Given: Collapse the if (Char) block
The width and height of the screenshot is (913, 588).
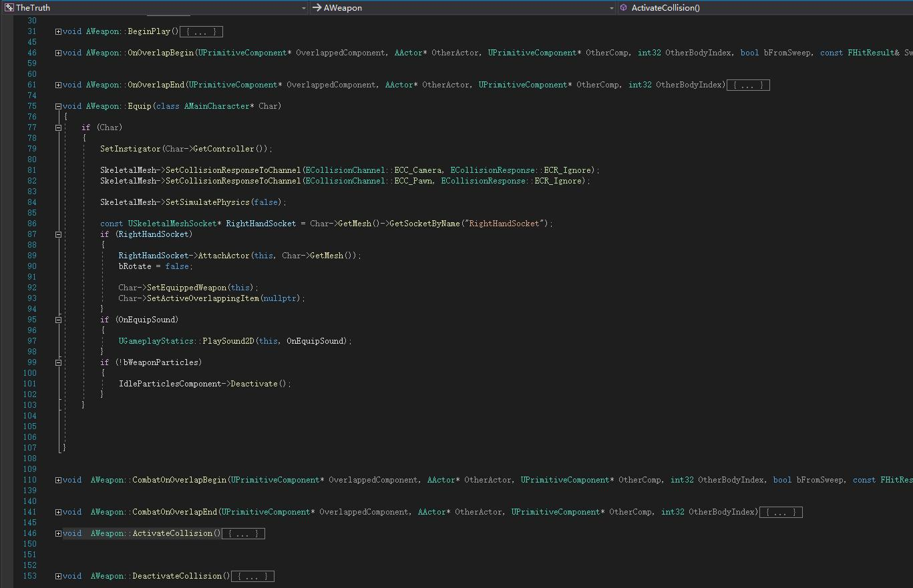Looking at the screenshot, I should [x=58, y=127].
